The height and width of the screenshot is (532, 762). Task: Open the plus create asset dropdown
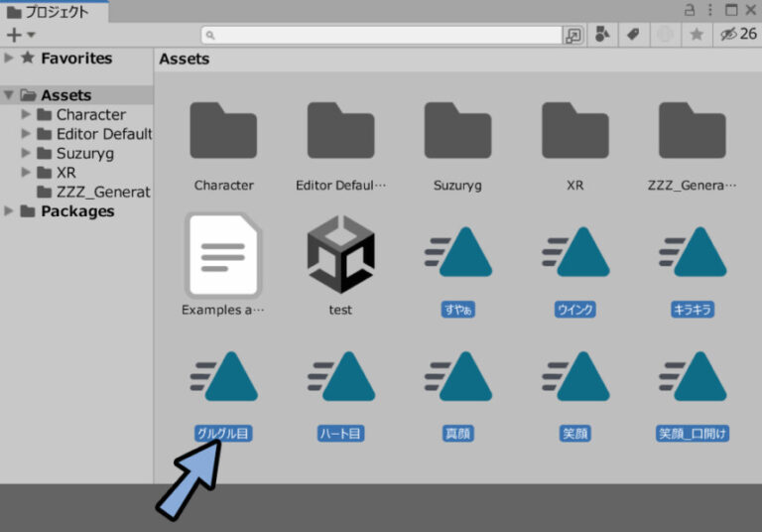[20, 35]
